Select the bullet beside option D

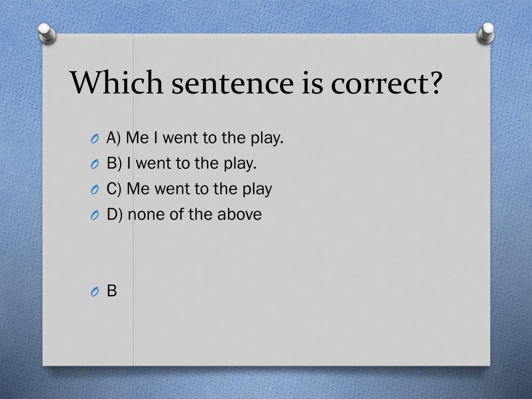[x=95, y=215]
